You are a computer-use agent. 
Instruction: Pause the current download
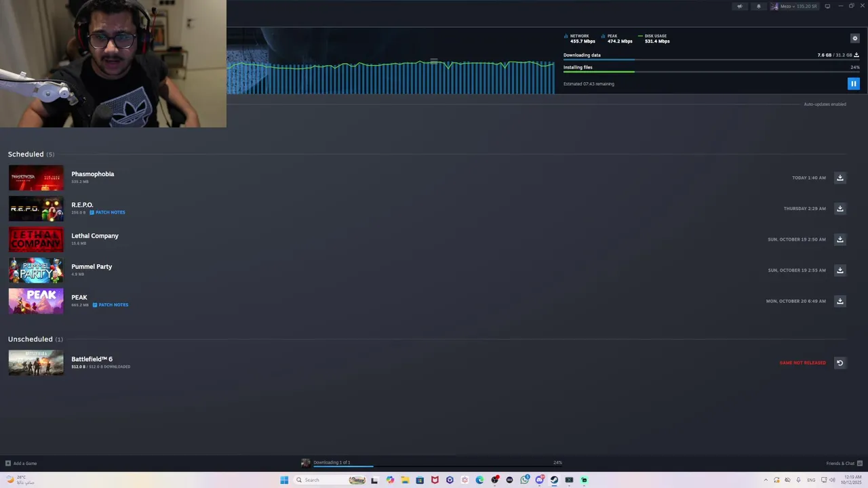(x=853, y=83)
